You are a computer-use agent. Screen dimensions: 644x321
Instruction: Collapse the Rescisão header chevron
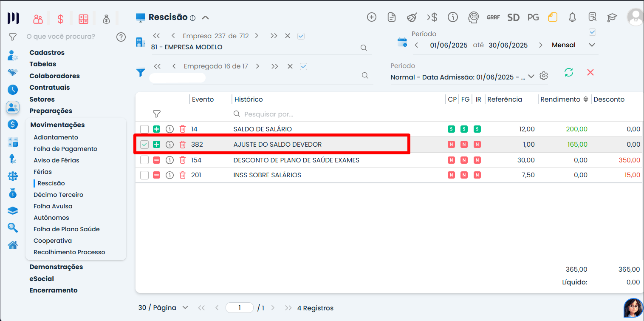point(206,18)
